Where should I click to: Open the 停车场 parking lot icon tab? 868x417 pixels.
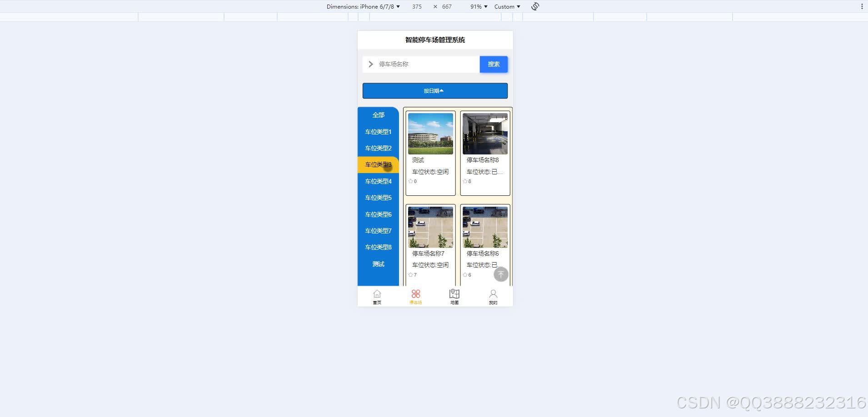[416, 297]
